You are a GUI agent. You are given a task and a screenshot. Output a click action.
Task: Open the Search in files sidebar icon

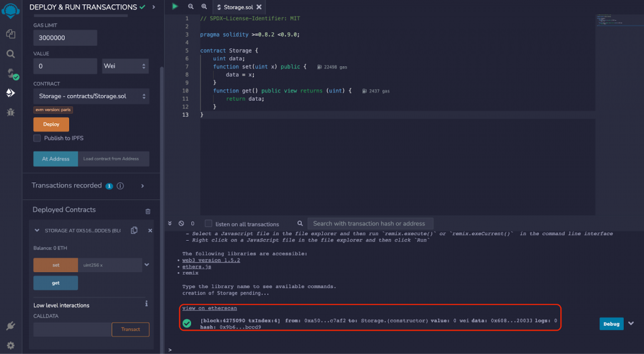pos(11,54)
